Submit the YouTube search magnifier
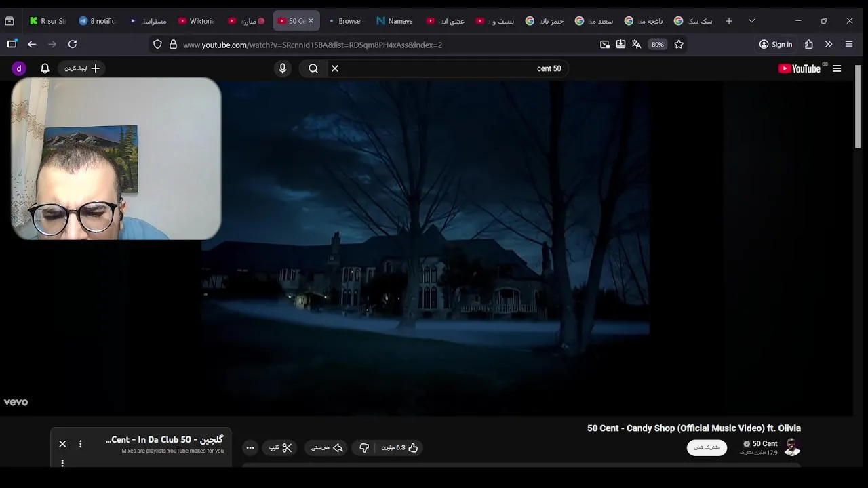Image resolution: width=868 pixels, height=488 pixels. coord(313,68)
